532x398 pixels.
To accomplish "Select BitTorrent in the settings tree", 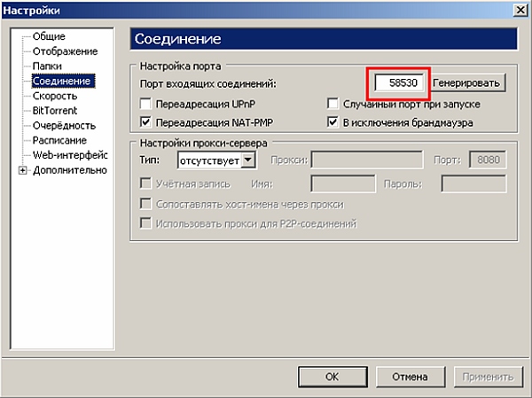I will tap(54, 111).
